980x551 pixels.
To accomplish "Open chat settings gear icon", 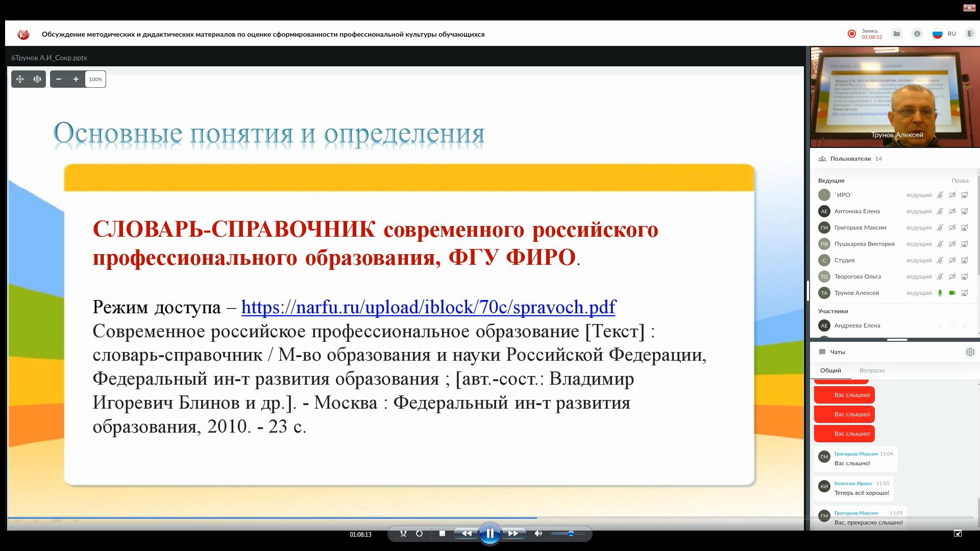I will [x=970, y=352].
